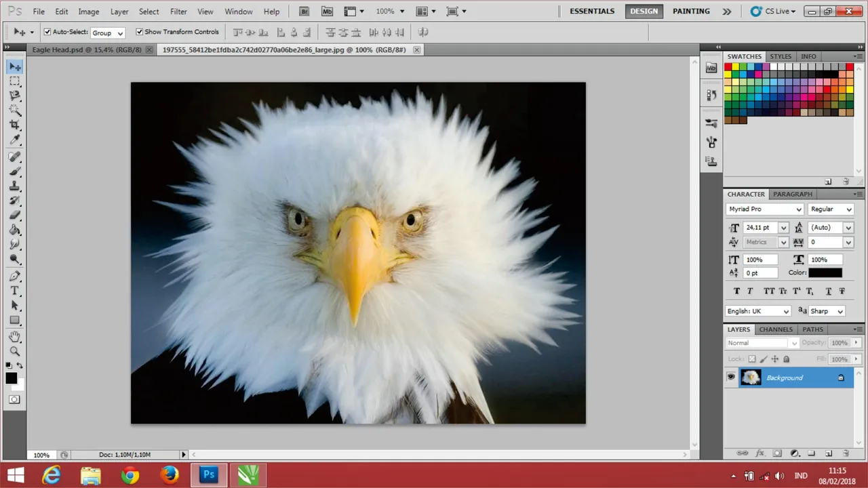
Task: Toggle Faux Bold in Character panel
Action: click(x=737, y=291)
